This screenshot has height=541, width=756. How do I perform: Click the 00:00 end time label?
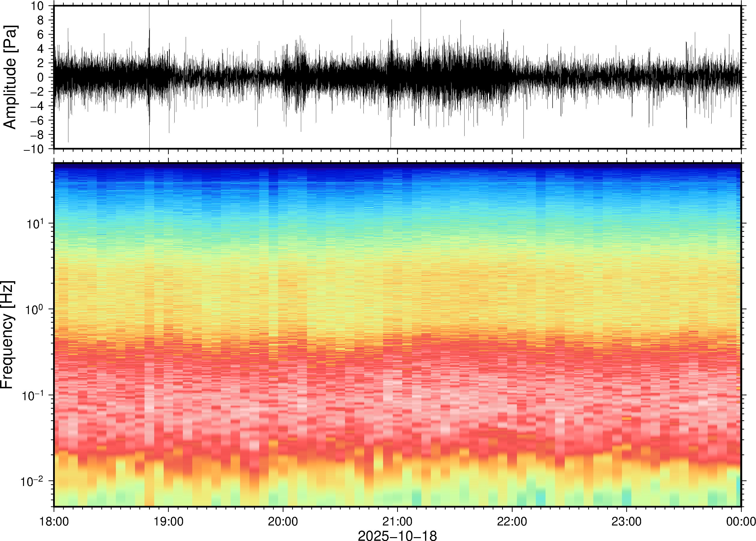click(x=740, y=521)
